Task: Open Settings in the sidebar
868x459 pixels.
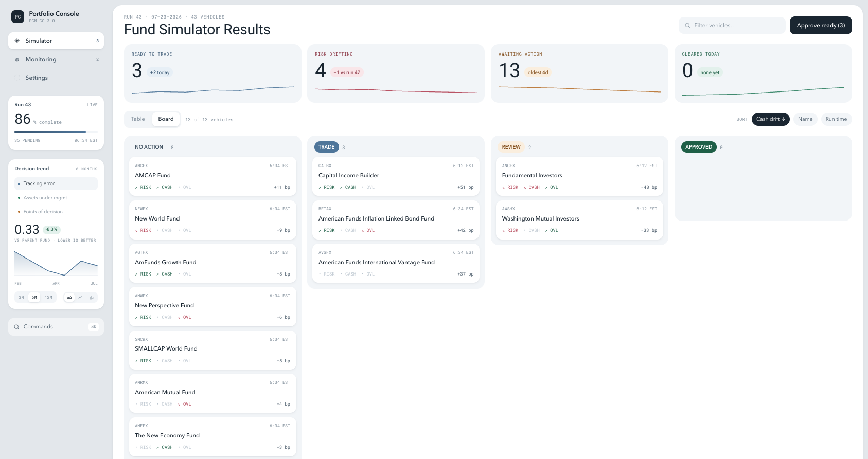Action: (56, 78)
